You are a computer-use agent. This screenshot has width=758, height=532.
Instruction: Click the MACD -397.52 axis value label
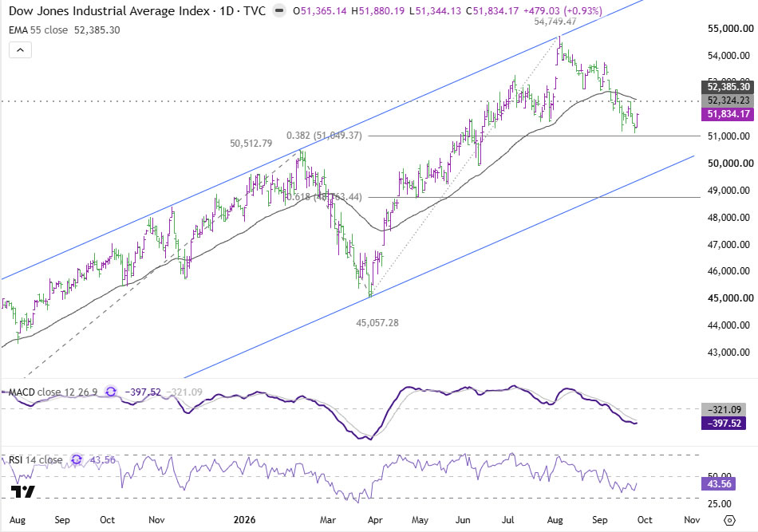(723, 424)
